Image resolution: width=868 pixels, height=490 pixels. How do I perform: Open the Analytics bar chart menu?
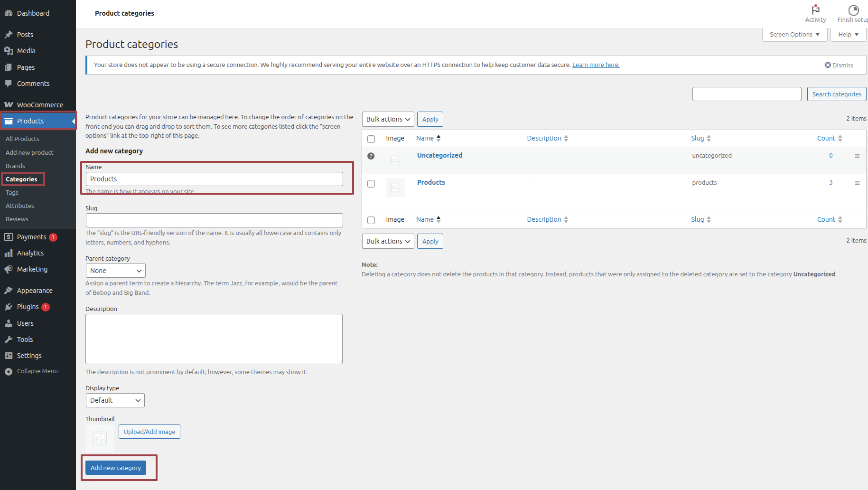click(30, 253)
